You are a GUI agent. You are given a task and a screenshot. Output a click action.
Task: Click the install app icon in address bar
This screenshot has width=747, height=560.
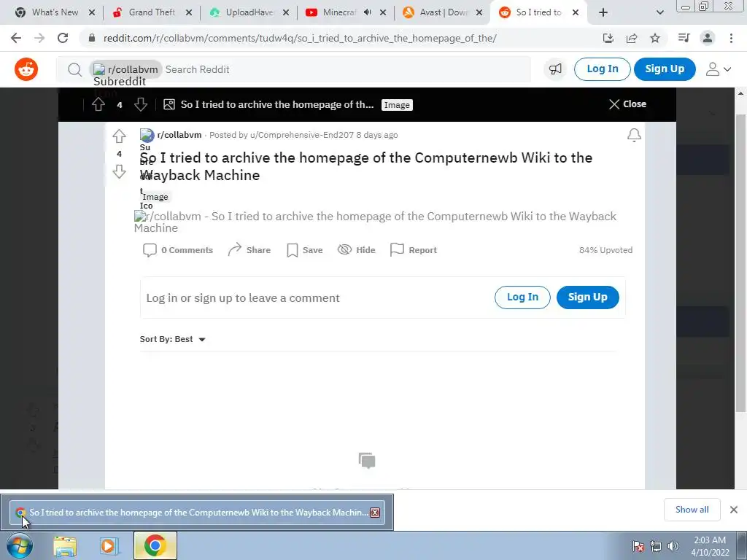(x=608, y=38)
